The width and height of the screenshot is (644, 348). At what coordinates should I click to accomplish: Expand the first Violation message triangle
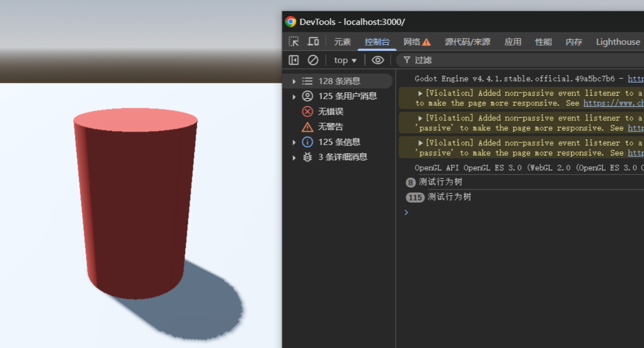(420, 93)
